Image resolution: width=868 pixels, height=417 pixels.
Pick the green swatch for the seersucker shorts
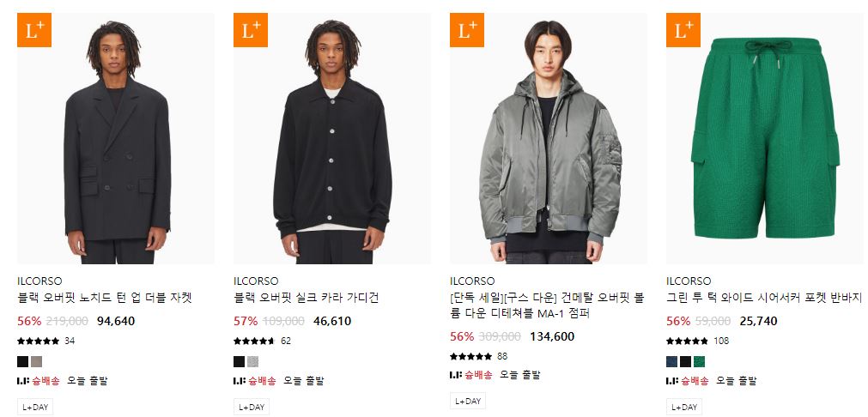click(x=699, y=362)
